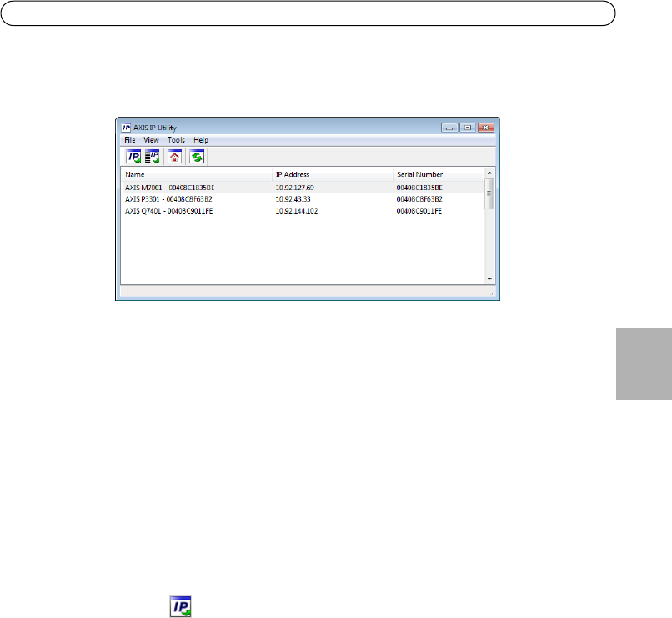
Task: Click Assign IP using serial number icon
Action: [152, 157]
